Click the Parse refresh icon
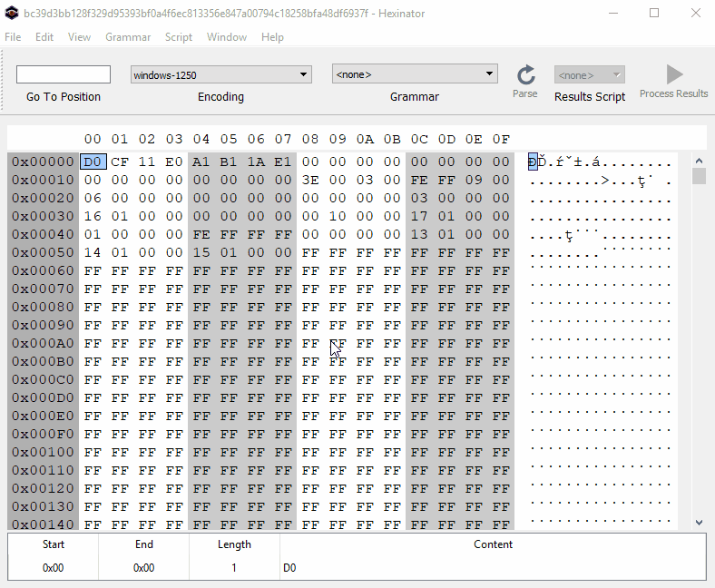 coord(525,74)
